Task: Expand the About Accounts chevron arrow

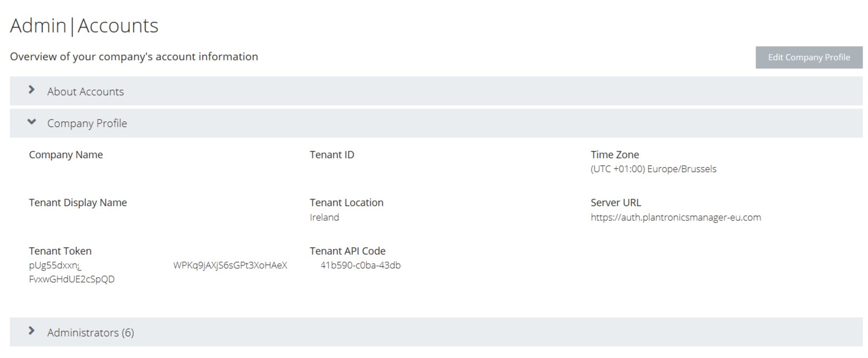Action: click(x=32, y=90)
